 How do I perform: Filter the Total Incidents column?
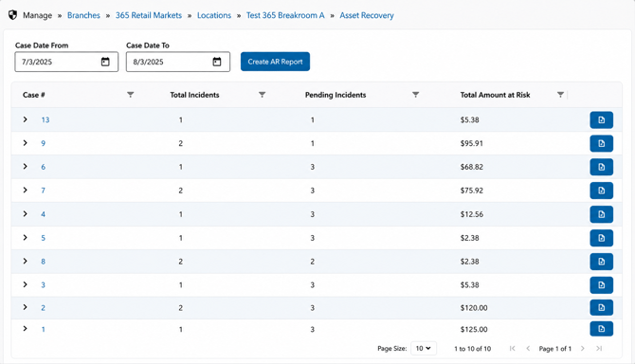click(x=262, y=95)
